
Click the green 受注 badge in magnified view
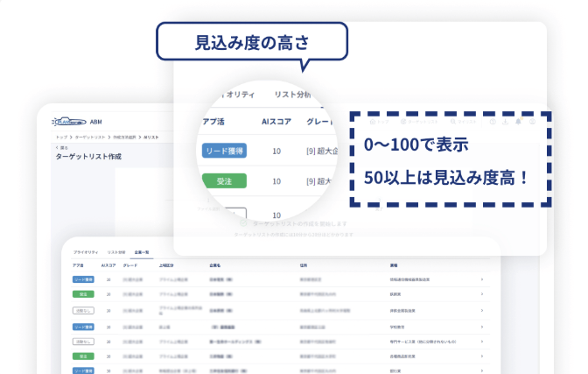pyautogui.click(x=224, y=181)
